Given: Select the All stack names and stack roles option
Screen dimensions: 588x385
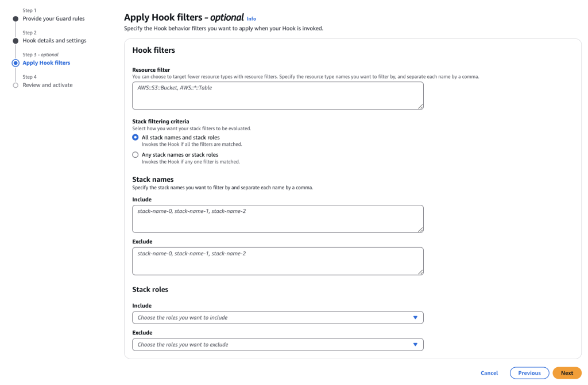Looking at the screenshot, I should pyautogui.click(x=135, y=137).
